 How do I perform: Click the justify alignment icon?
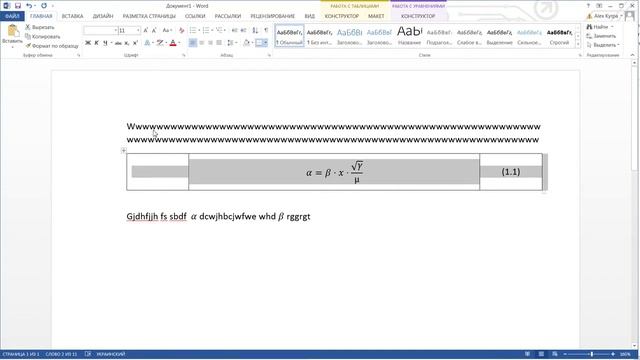click(x=219, y=43)
